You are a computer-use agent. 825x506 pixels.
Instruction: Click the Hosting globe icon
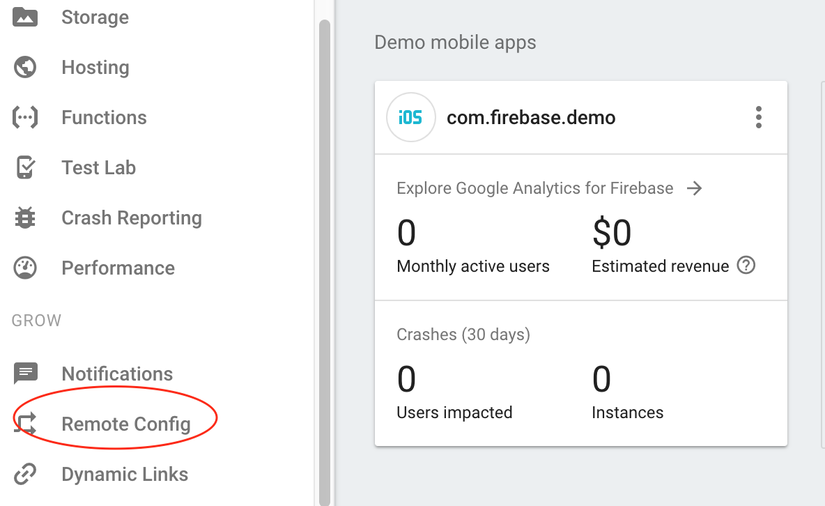click(x=25, y=67)
